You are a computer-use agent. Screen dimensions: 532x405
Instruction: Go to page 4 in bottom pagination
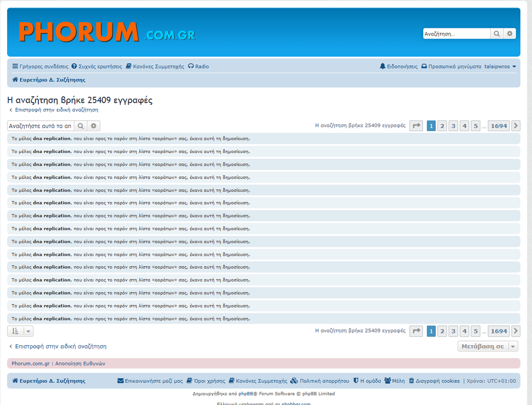(x=464, y=331)
